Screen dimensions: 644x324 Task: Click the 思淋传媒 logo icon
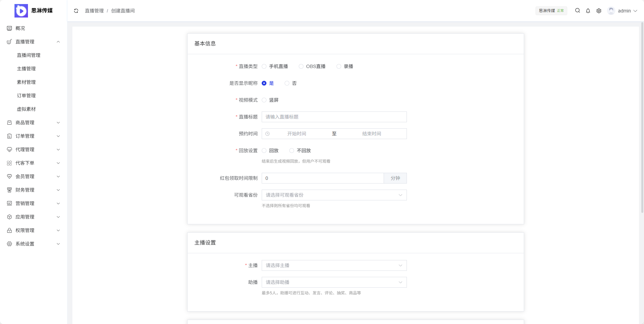point(21,10)
